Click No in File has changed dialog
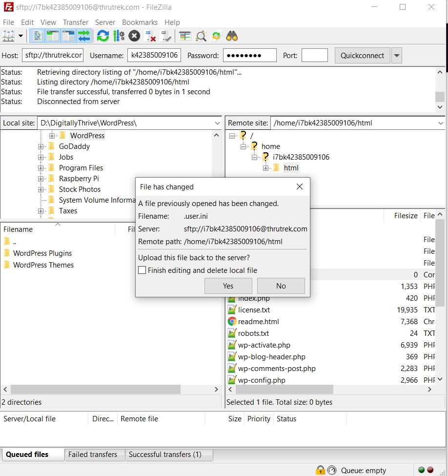The height and width of the screenshot is (476, 448). [x=281, y=286]
